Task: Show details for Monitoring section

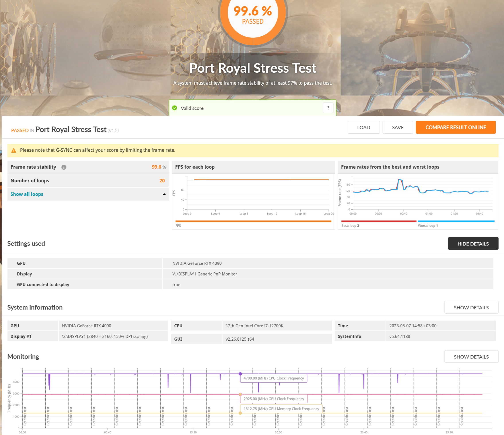Action: click(x=471, y=357)
